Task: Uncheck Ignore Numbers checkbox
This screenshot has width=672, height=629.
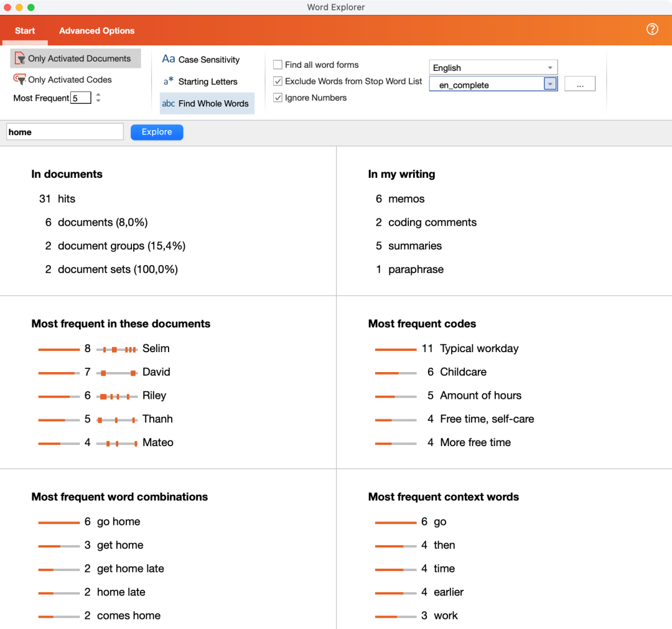Action: coord(278,98)
